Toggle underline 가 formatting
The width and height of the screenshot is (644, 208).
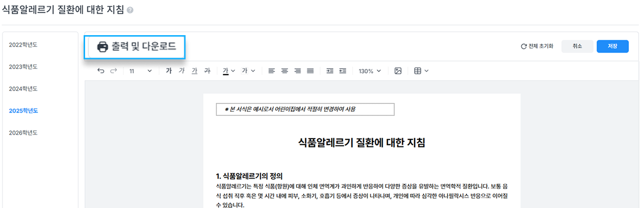[194, 71]
